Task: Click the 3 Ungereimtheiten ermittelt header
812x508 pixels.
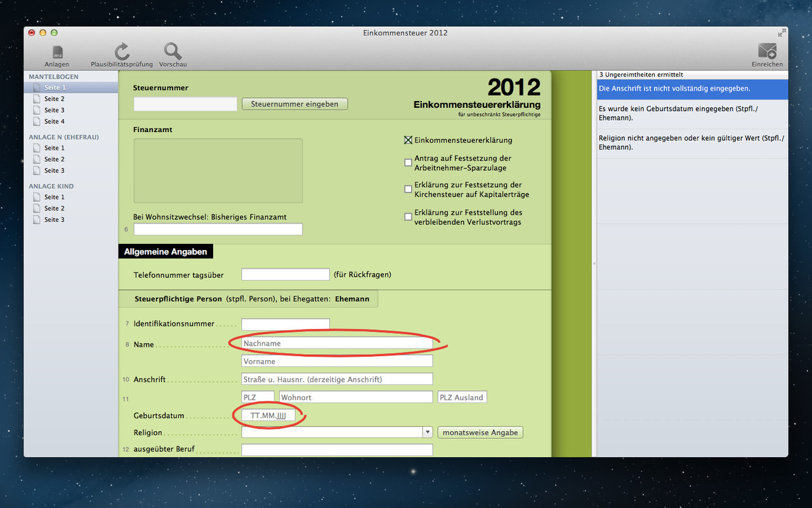Action: pyautogui.click(x=692, y=74)
